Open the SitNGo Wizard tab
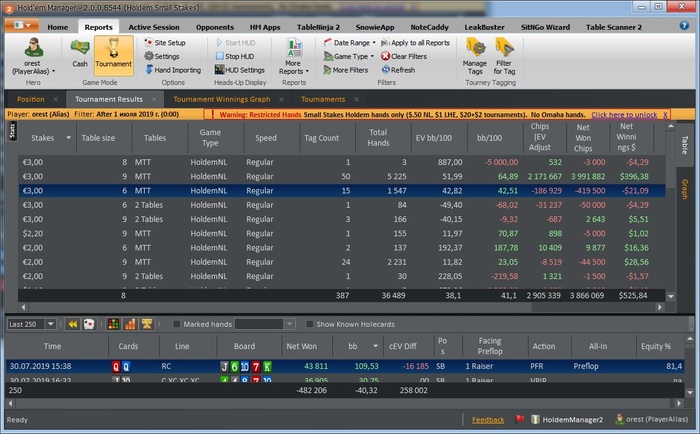Screen dimensions: 700x434 (x=545, y=27)
